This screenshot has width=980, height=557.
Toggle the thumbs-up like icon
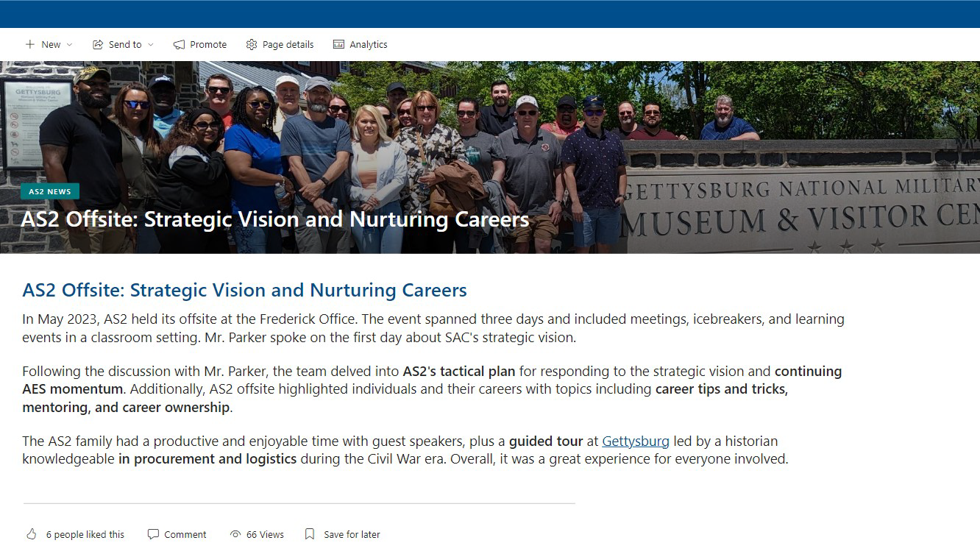[31, 534]
